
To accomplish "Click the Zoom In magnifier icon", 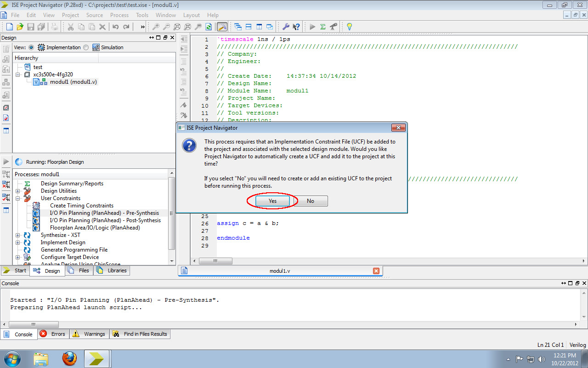I will pyautogui.click(x=157, y=27).
